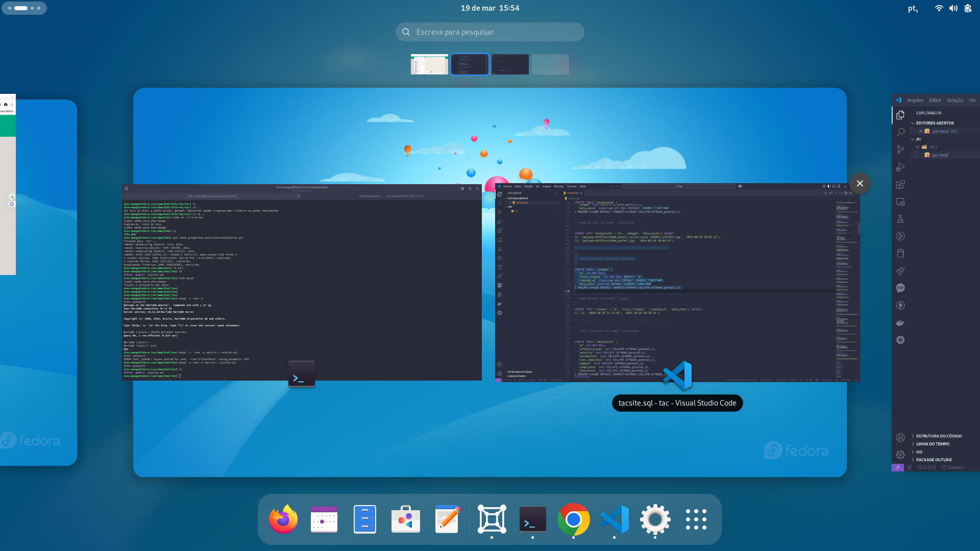Open Manage gear in side VS Code window
Viewport: 980px width, 551px height.
pos(900,455)
